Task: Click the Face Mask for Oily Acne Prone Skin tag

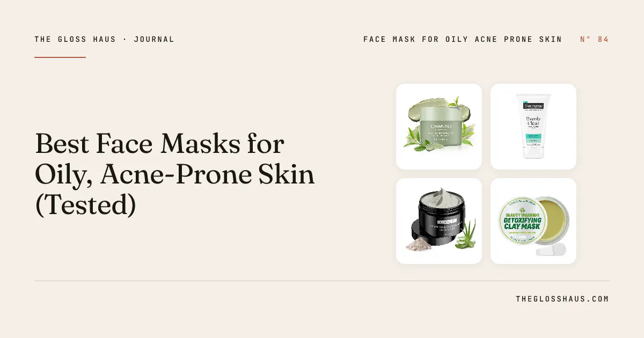Action: click(463, 39)
